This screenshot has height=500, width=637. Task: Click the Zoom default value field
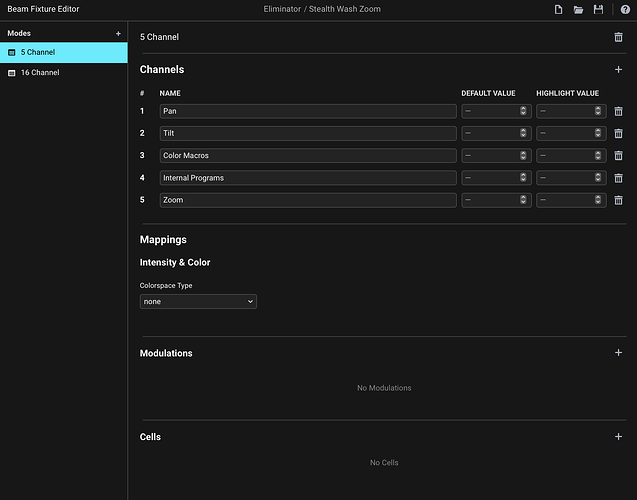click(x=490, y=200)
